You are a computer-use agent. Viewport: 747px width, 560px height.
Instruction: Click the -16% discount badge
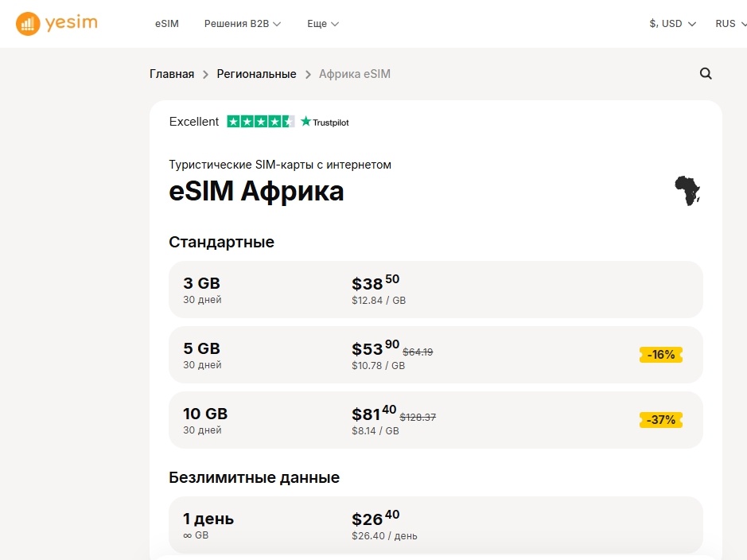[x=661, y=355]
